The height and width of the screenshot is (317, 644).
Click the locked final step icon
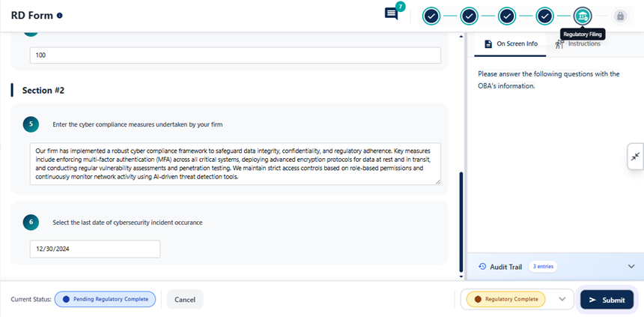620,16
